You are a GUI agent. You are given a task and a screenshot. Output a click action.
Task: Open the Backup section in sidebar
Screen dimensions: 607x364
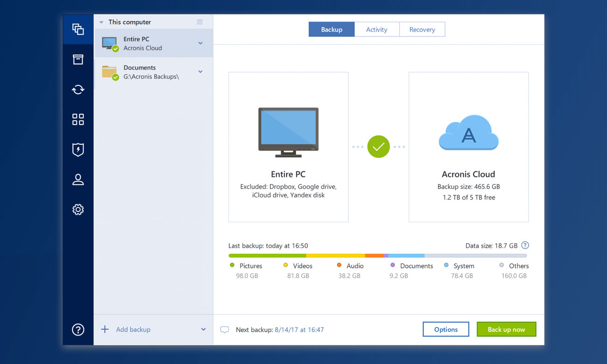[78, 29]
